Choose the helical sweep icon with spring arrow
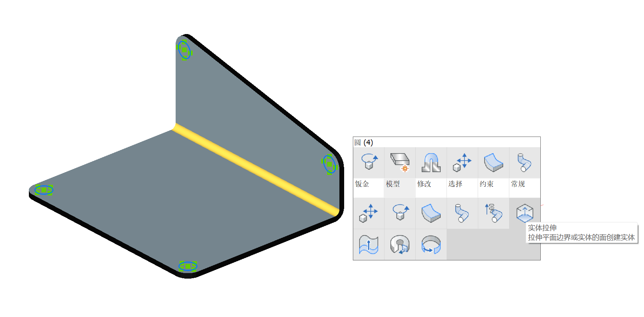Image resolution: width=644 pixels, height=317 pixels. [x=493, y=213]
